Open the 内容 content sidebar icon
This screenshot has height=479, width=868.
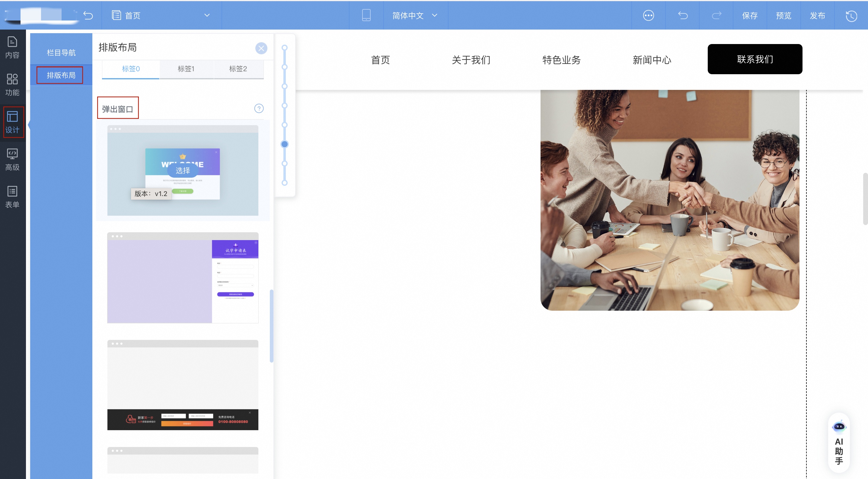click(12, 47)
